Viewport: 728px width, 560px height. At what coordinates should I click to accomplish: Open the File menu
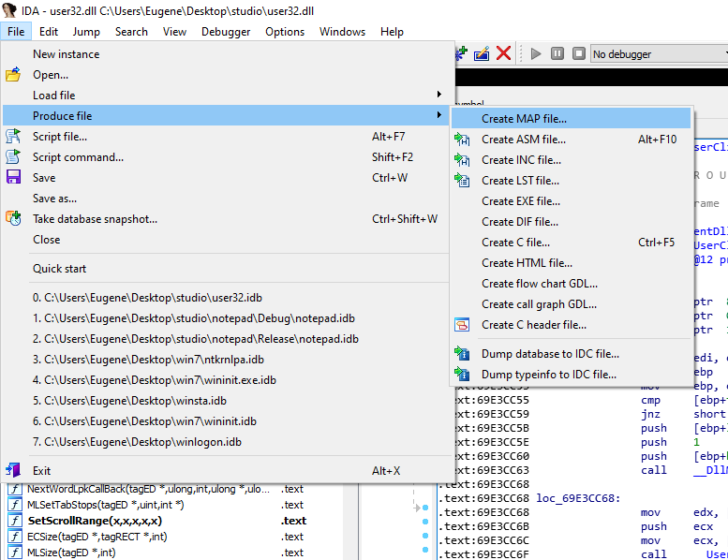(16, 32)
